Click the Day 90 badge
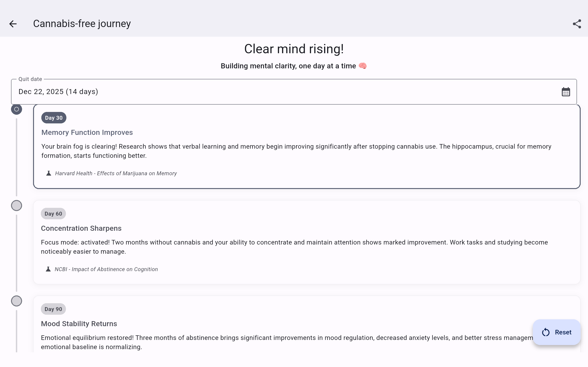 pos(53,309)
